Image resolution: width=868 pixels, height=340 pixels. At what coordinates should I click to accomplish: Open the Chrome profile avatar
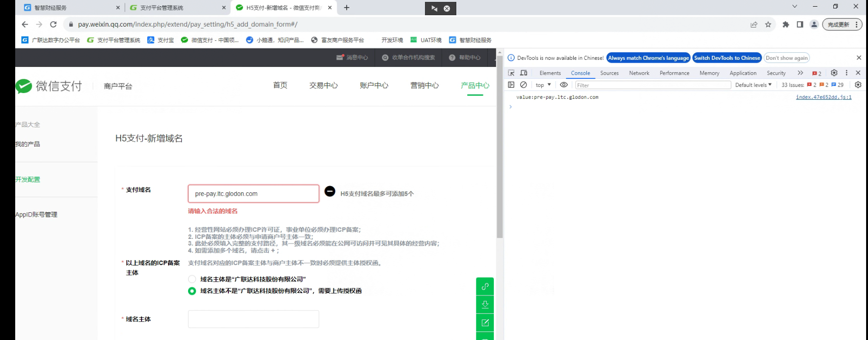tap(814, 25)
